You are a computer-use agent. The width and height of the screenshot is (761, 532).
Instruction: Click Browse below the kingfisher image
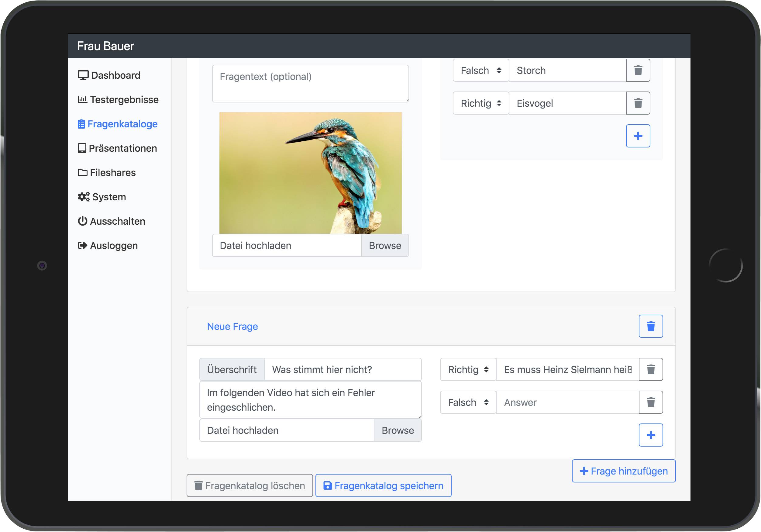tap(384, 245)
